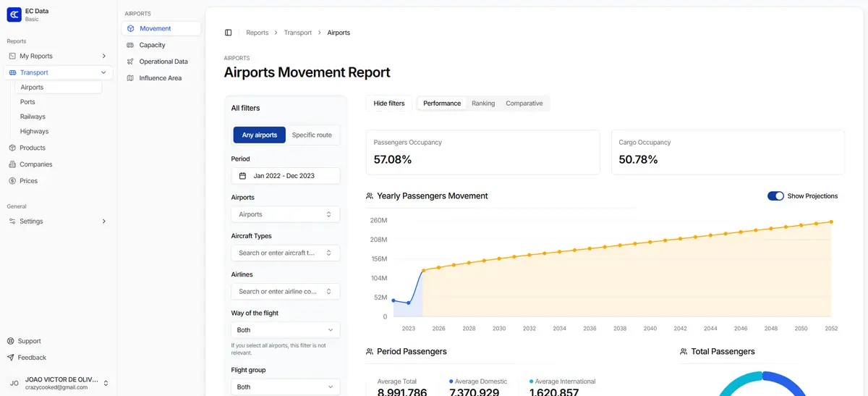
Task: Click the Feedback paper-plane icon
Action: 11,358
